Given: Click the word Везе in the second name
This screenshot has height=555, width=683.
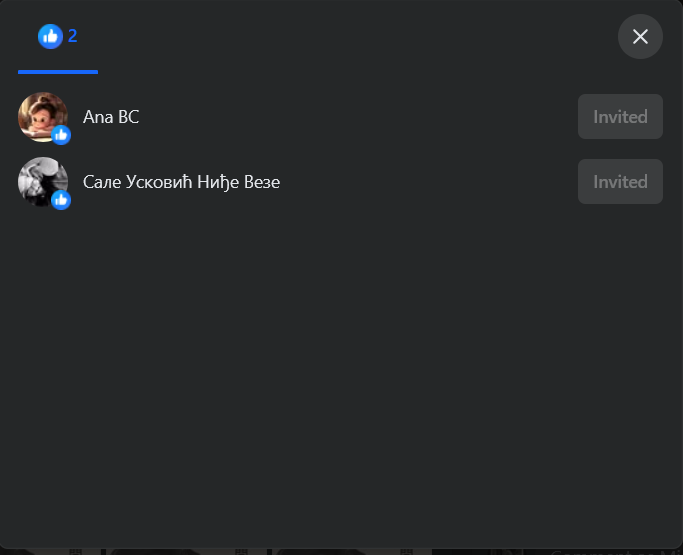Looking at the screenshot, I should pyautogui.click(x=262, y=182).
